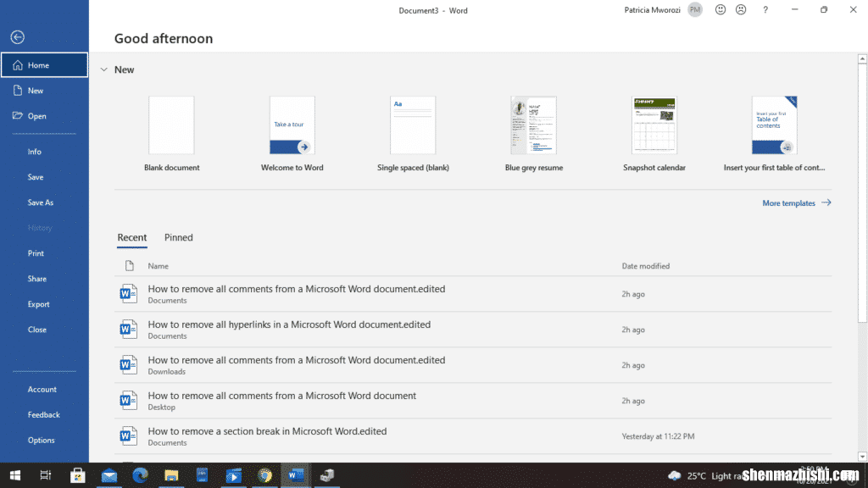Select the Snapshot calendar template
Screen dimensions: 868x488
[654, 134]
